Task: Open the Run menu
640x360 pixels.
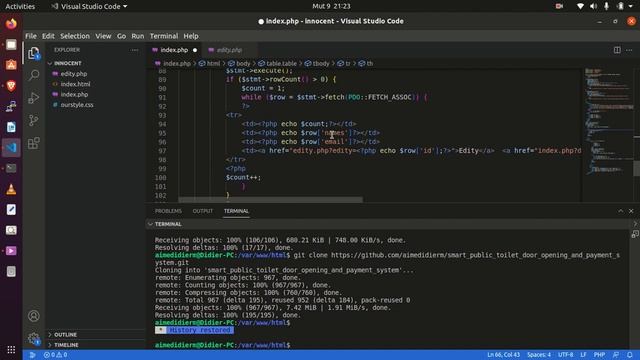Action: tap(138, 36)
